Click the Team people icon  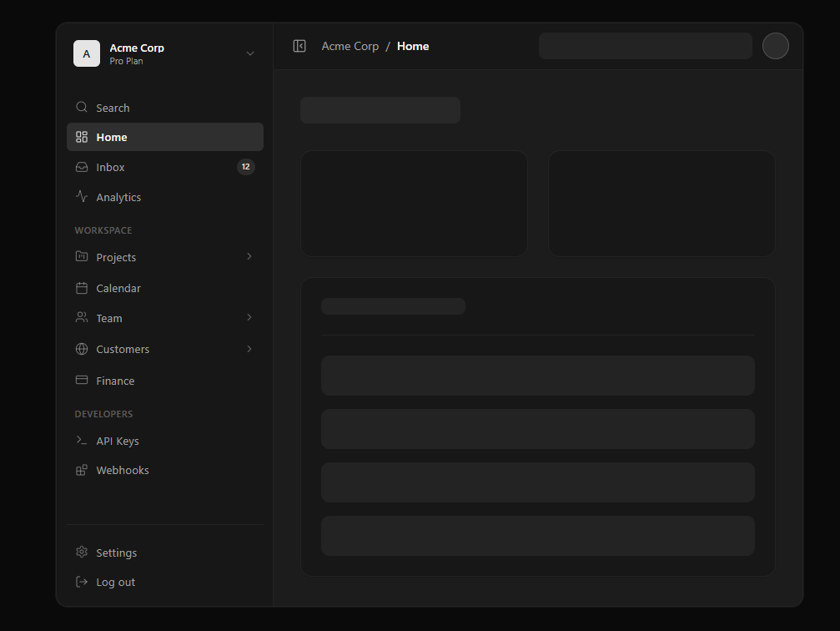82,318
